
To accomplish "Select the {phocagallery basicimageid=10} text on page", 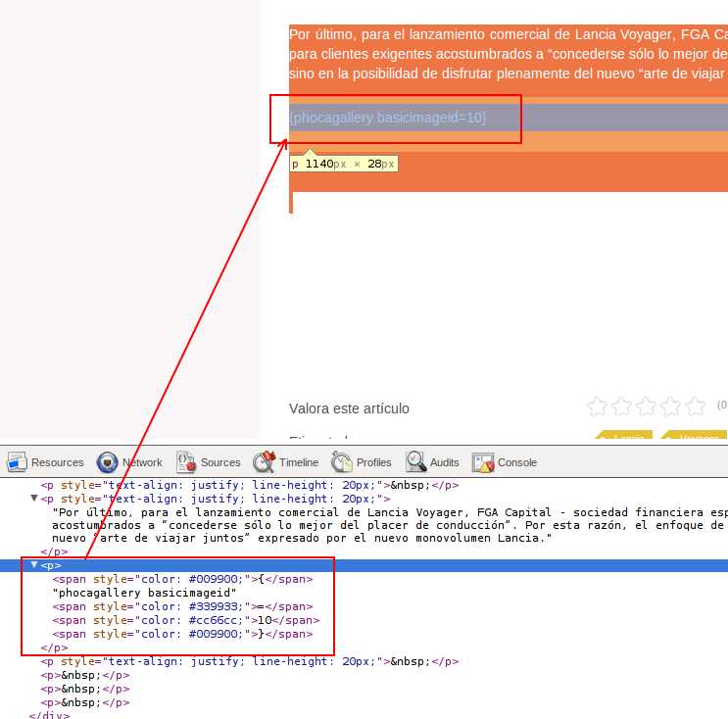I will point(388,118).
